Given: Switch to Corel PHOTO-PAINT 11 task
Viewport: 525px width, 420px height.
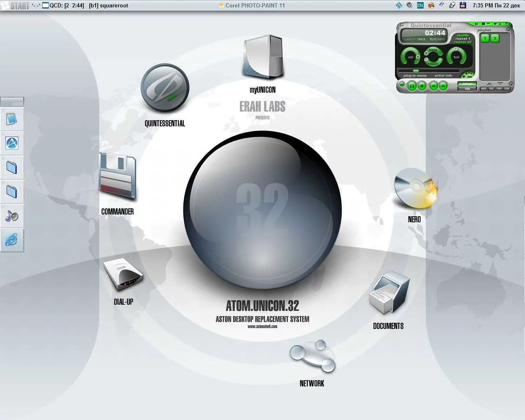Looking at the screenshot, I should tap(252, 5).
